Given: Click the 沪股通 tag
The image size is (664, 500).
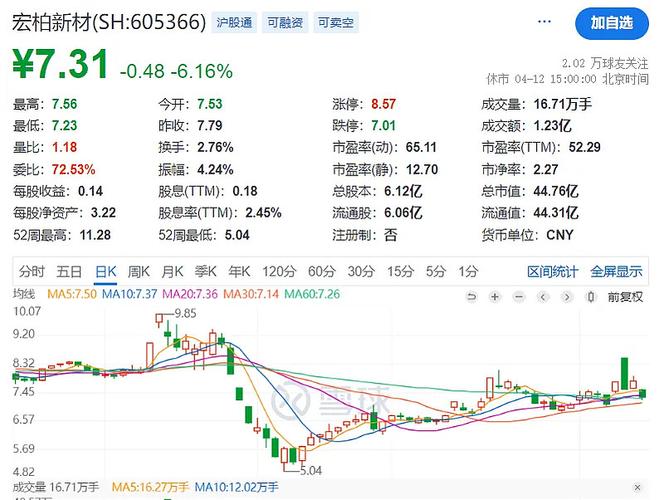Looking at the screenshot, I should (234, 22).
